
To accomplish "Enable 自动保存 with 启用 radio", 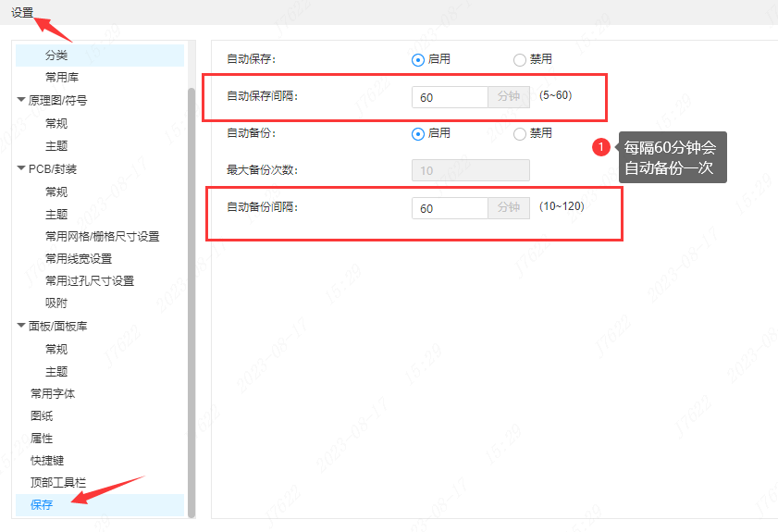I will coord(418,60).
